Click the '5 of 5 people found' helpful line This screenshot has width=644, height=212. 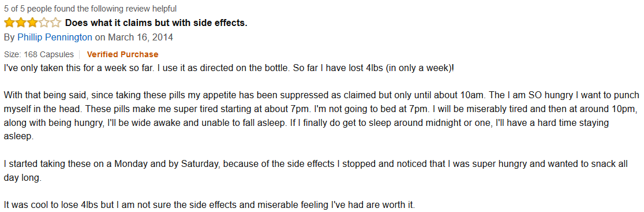tap(91, 9)
